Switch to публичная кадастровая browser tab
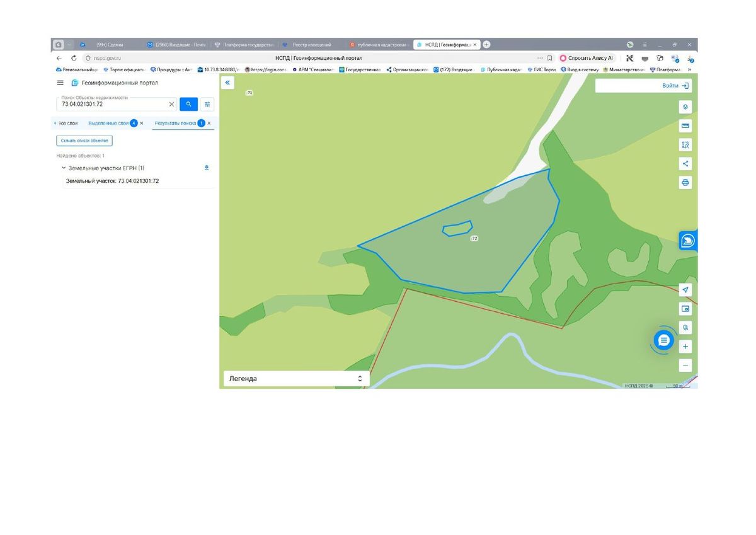756x535 pixels. (380, 45)
